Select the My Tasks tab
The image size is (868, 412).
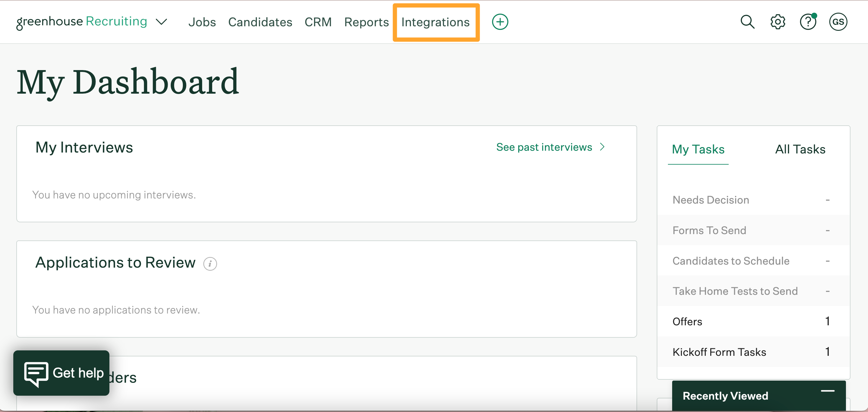coord(698,149)
